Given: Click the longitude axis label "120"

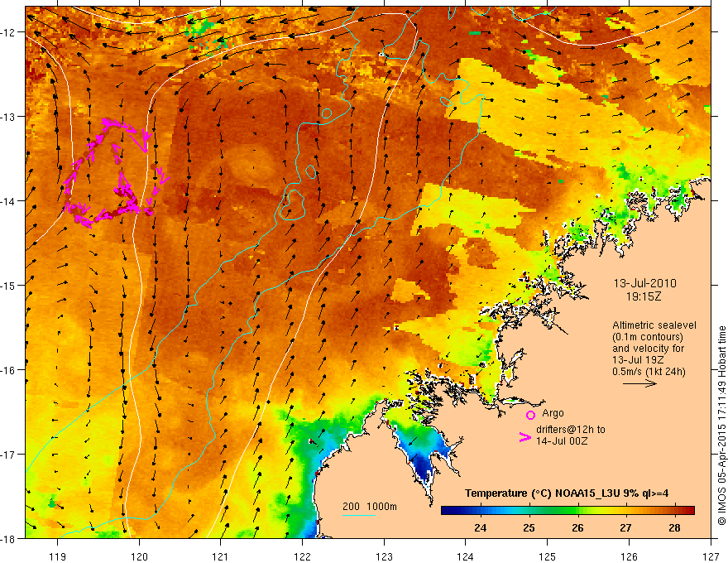Looking at the screenshot, I should 139,556.
